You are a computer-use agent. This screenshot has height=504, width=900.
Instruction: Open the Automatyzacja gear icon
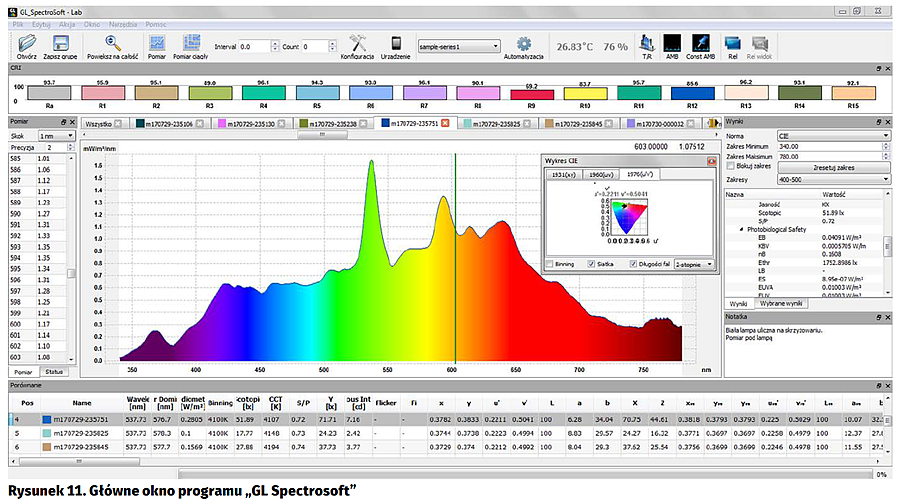[523, 43]
